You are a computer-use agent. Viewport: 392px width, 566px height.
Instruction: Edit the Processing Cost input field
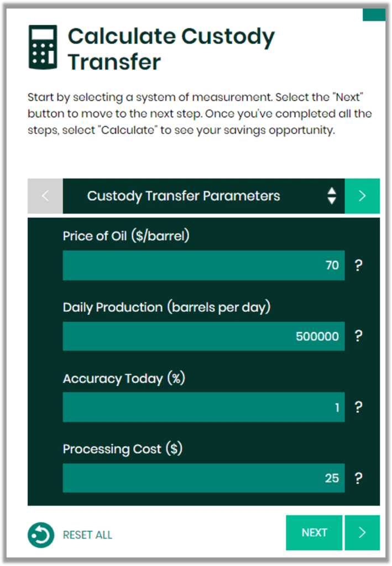click(203, 478)
